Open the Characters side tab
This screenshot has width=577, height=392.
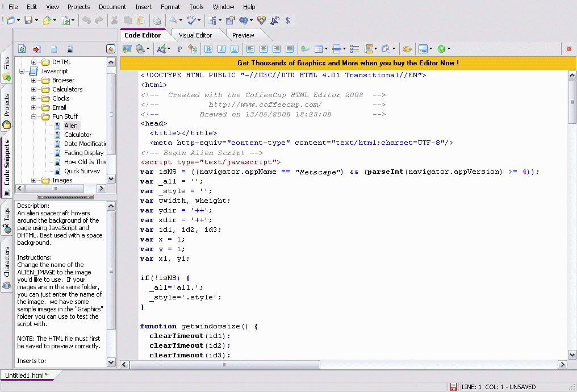coord(7,267)
